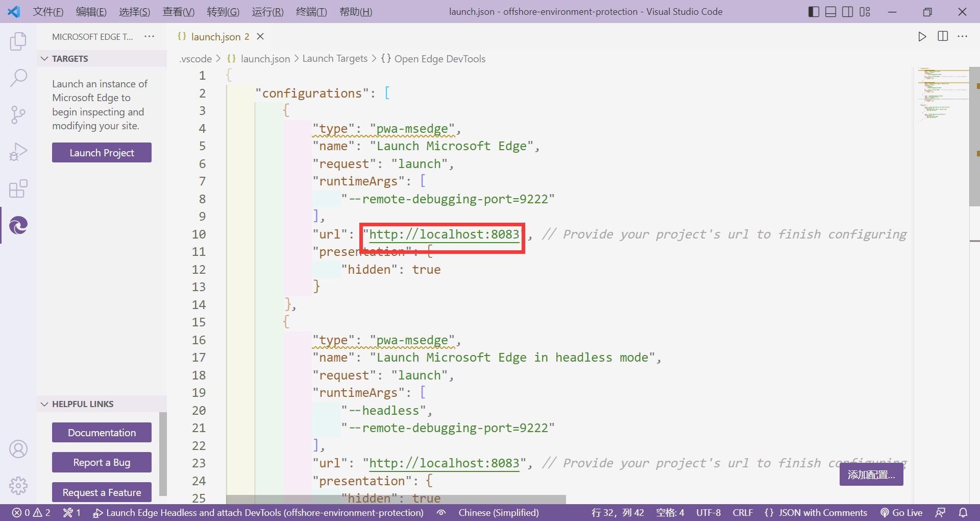Screen dimensions: 980x521
Task: Click the errors and warnings status indicator
Action: click(31, 513)
